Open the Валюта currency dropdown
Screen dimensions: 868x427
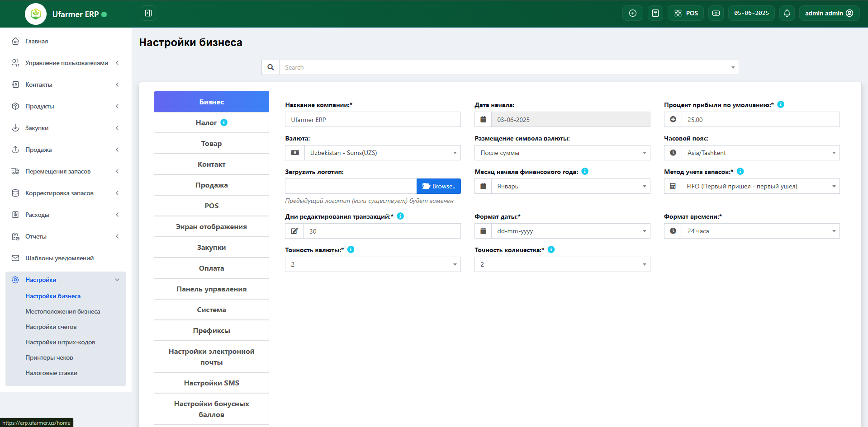click(382, 153)
